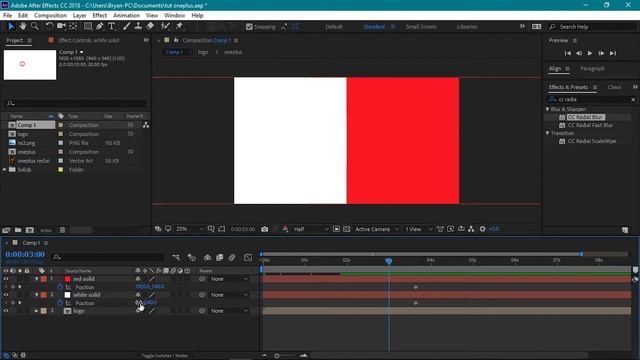Open the 1 View layout dropdown
The image size is (640, 360).
418,229
